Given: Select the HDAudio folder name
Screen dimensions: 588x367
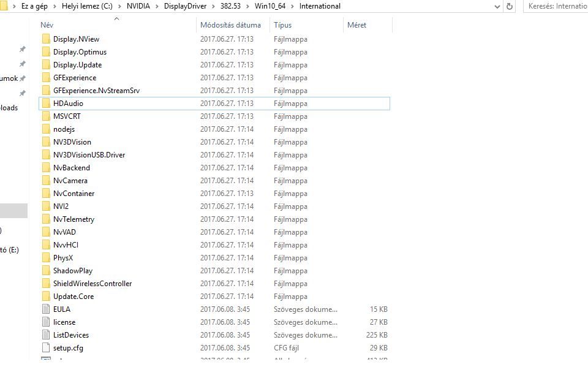Looking at the screenshot, I should (68, 103).
